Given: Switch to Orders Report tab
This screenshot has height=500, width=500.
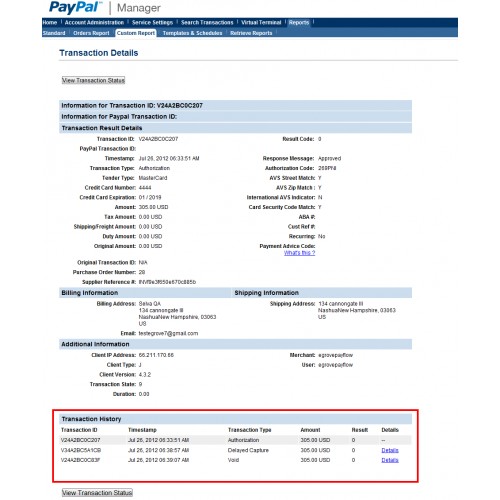Looking at the screenshot, I should coord(91,33).
